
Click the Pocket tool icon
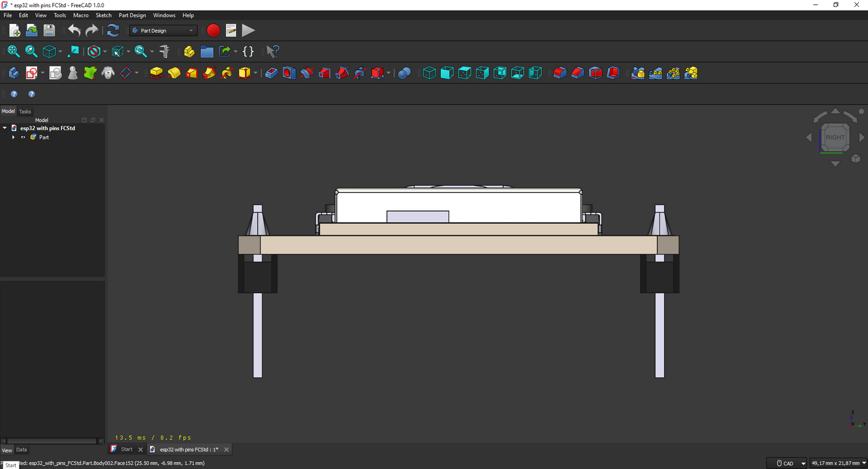pyautogui.click(x=272, y=73)
